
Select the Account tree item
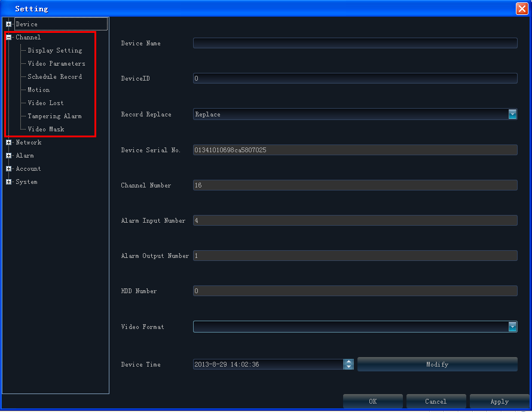28,169
